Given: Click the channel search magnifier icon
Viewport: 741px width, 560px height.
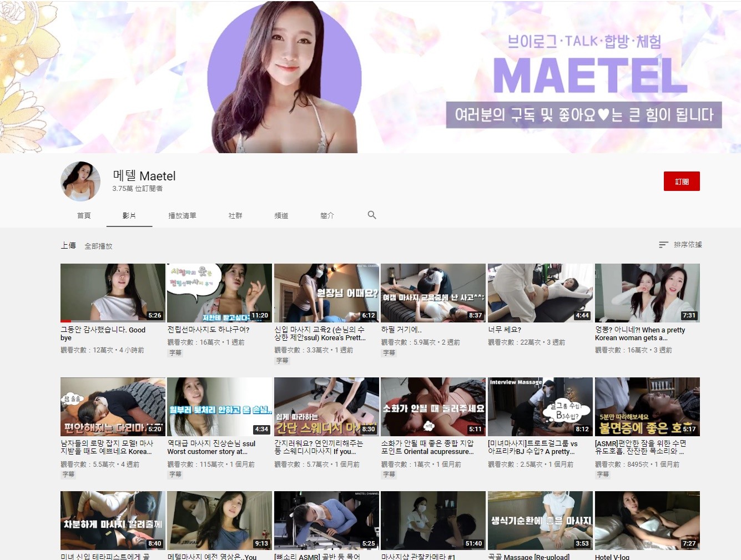Looking at the screenshot, I should click(x=372, y=215).
